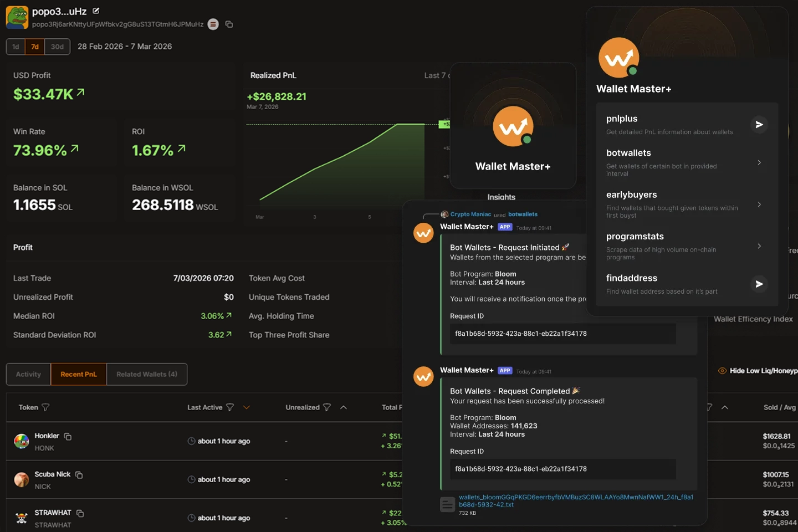
Task: Open the Activity tab
Action: (28, 374)
